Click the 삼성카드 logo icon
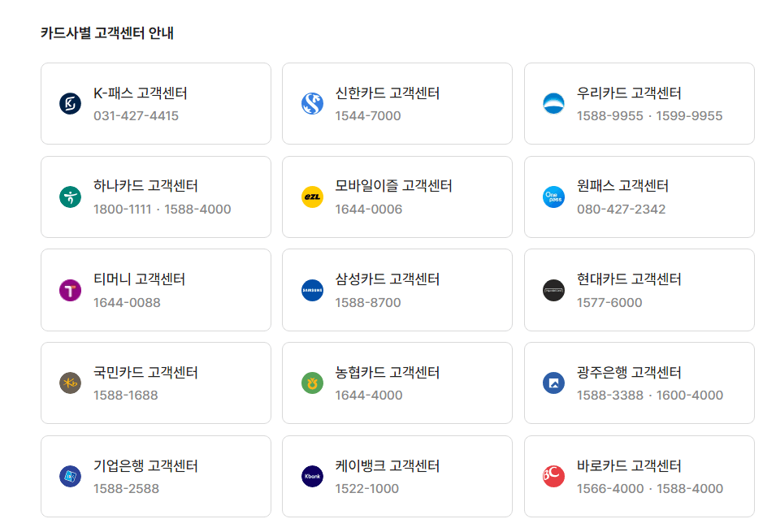The width and height of the screenshot is (776, 532). tap(311, 290)
